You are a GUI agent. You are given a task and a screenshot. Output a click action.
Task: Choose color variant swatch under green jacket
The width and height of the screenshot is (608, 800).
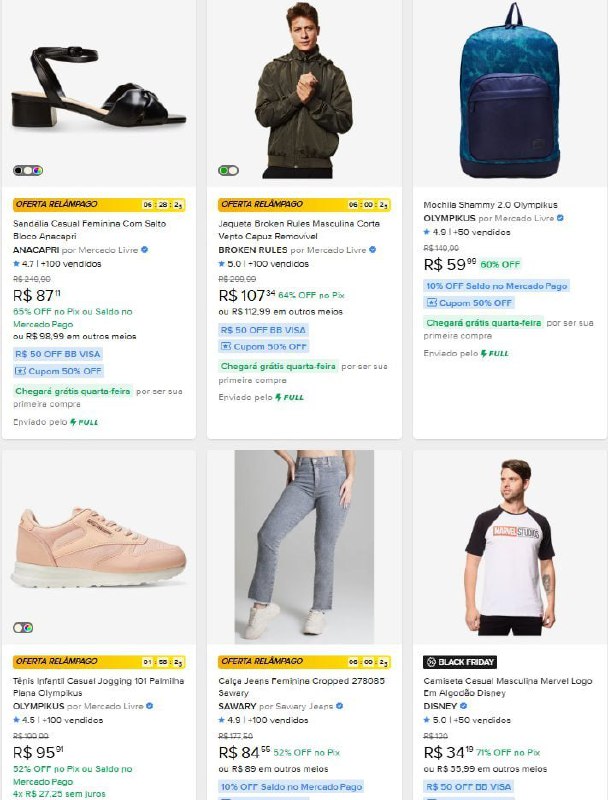[x=228, y=170]
